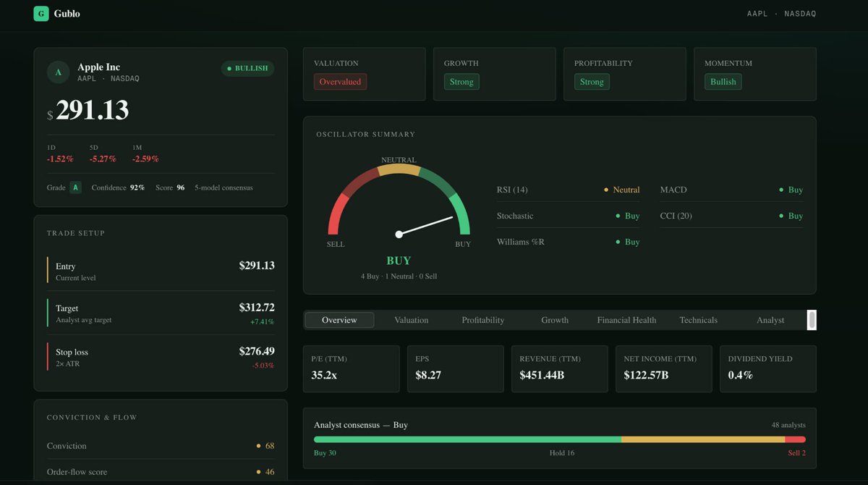Click the Grade A badge
Image resolution: width=868 pixels, height=485 pixels.
75,187
